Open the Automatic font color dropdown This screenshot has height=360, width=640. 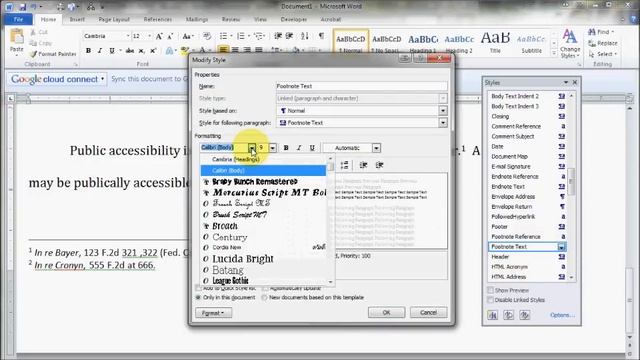[x=376, y=148]
